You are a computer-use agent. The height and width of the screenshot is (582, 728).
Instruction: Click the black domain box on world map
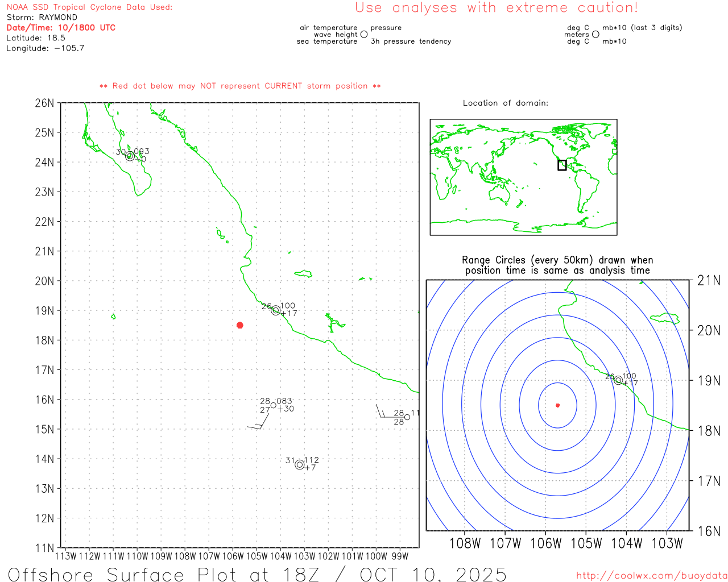pos(562,165)
